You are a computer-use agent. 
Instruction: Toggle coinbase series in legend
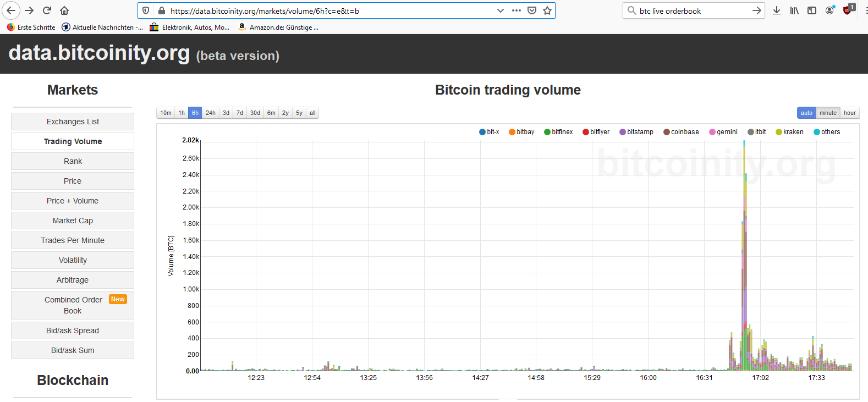coord(681,132)
